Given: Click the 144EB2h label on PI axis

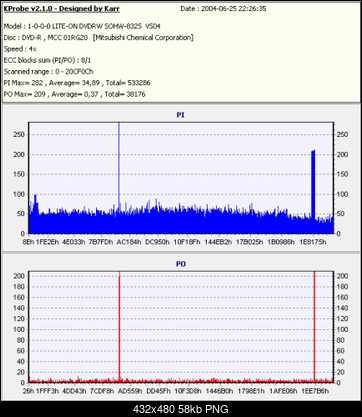Looking at the screenshot, I should [x=218, y=242].
